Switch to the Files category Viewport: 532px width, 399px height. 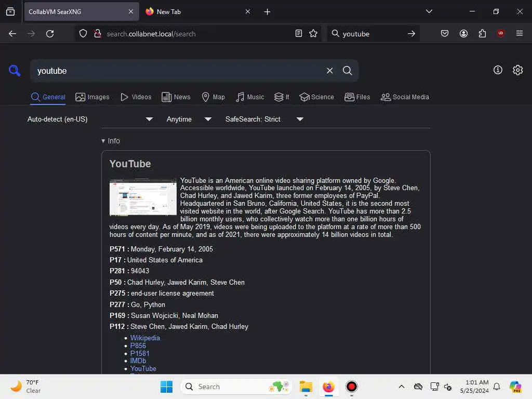(x=357, y=97)
